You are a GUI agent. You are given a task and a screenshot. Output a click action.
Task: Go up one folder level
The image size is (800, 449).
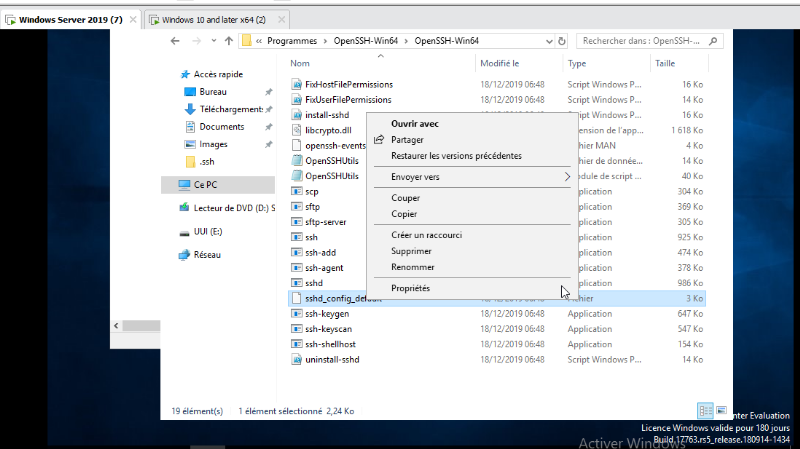[x=229, y=41]
